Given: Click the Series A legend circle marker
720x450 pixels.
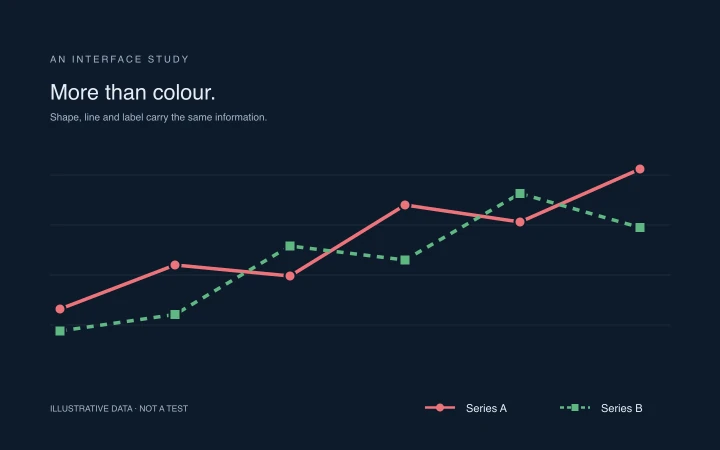Looking at the screenshot, I should (x=440, y=408).
